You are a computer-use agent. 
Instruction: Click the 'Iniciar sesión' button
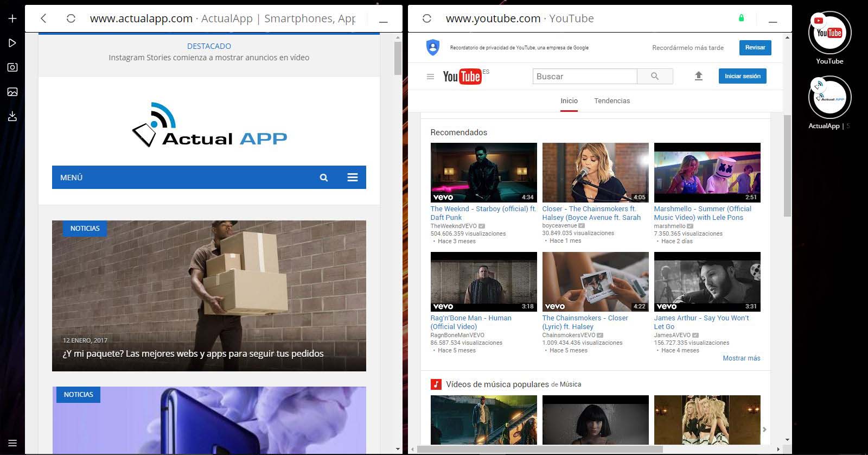click(x=742, y=76)
